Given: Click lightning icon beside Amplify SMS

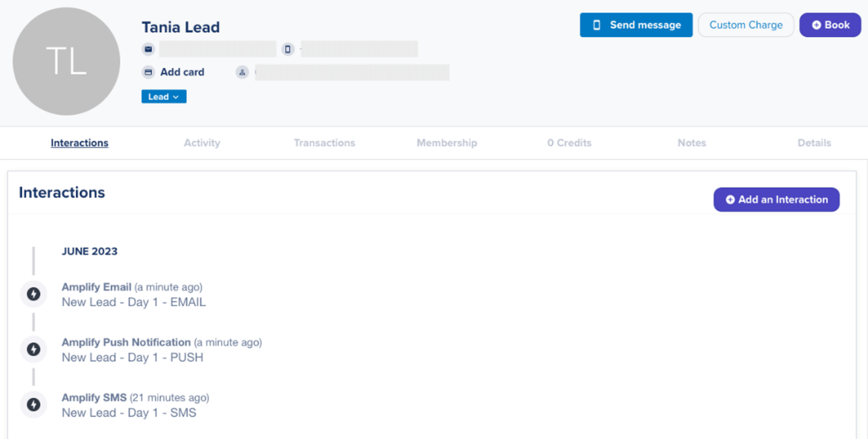Looking at the screenshot, I should (x=33, y=404).
